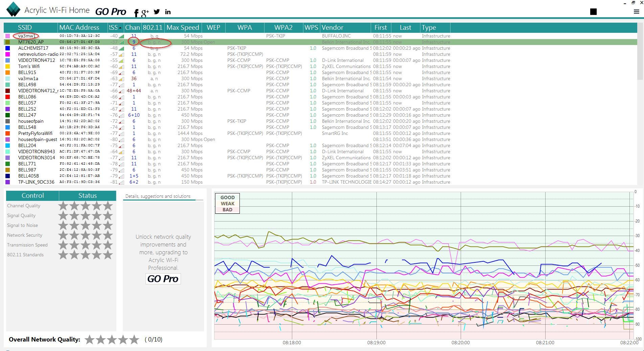Sort by WPA2 column header
Image resolution: width=644 pixels, height=351 pixels.
tap(283, 27)
